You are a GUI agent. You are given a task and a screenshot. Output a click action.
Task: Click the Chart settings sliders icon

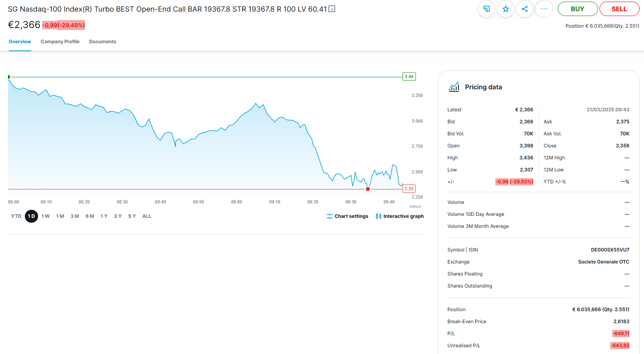(329, 216)
